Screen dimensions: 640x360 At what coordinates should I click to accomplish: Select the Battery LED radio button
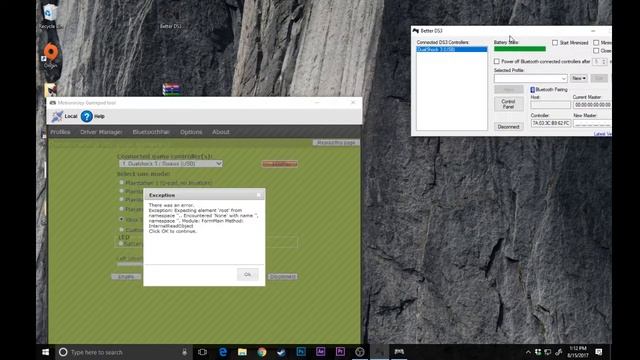click(x=121, y=244)
